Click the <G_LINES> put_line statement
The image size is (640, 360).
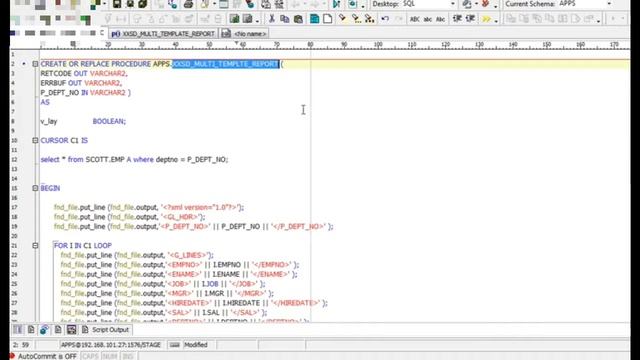pyautogui.click(x=137, y=255)
